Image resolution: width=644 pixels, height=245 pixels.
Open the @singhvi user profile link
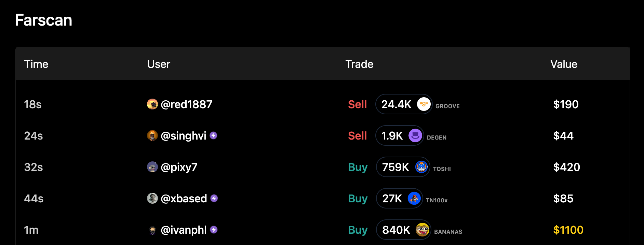[184, 136]
